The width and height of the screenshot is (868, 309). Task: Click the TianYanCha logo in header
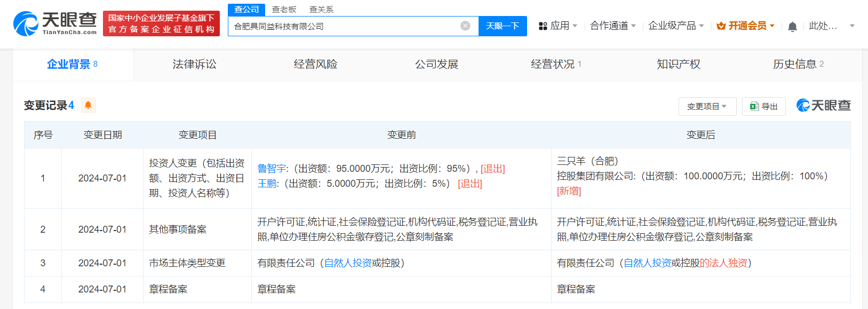pyautogui.click(x=55, y=23)
